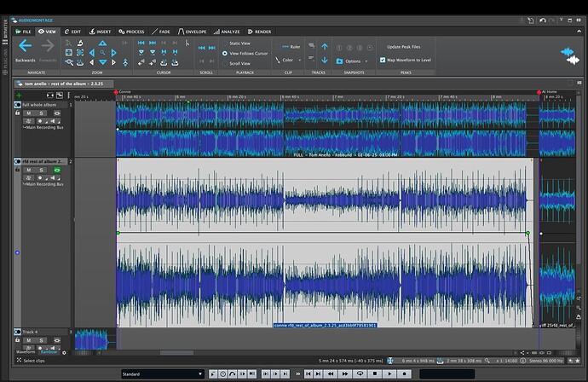The image size is (588, 382).
Task: Click the zoom magnifier icon in Zoom group
Action: point(102,53)
